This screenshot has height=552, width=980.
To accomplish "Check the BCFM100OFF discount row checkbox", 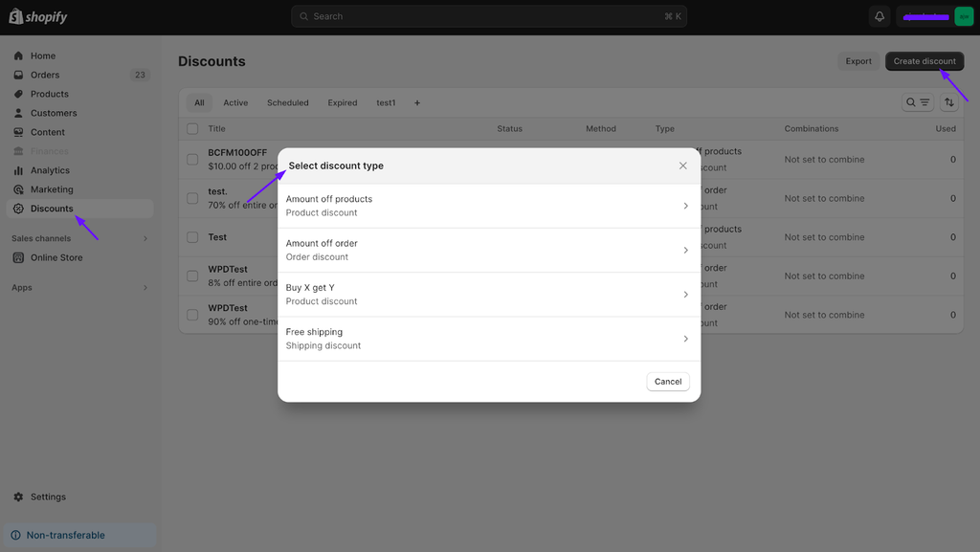I will click(192, 159).
